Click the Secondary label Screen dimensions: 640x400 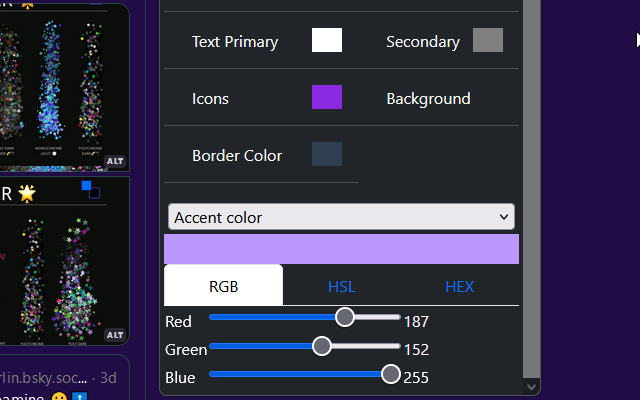(423, 42)
